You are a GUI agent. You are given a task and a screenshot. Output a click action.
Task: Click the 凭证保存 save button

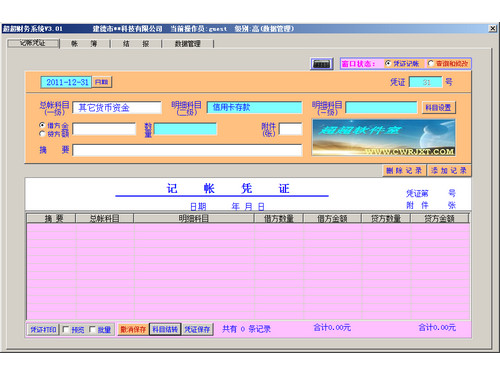click(x=197, y=329)
